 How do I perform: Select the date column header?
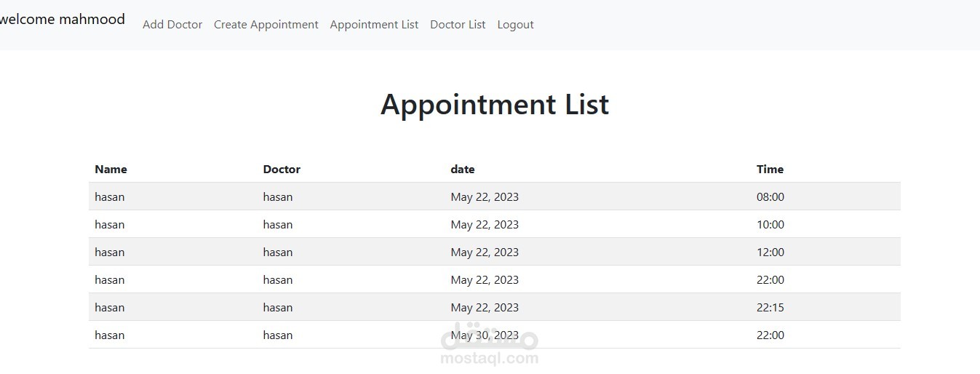click(x=463, y=170)
